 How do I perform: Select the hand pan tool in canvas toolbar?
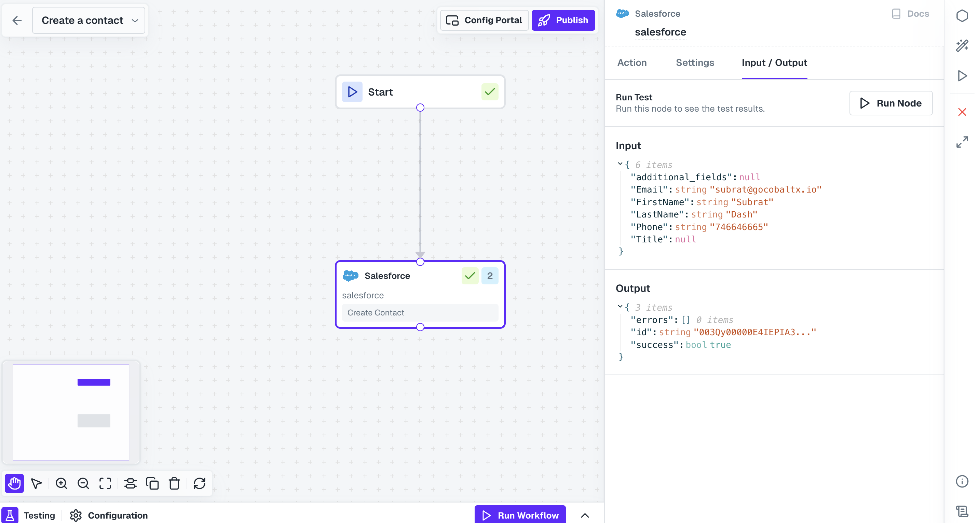[14, 483]
